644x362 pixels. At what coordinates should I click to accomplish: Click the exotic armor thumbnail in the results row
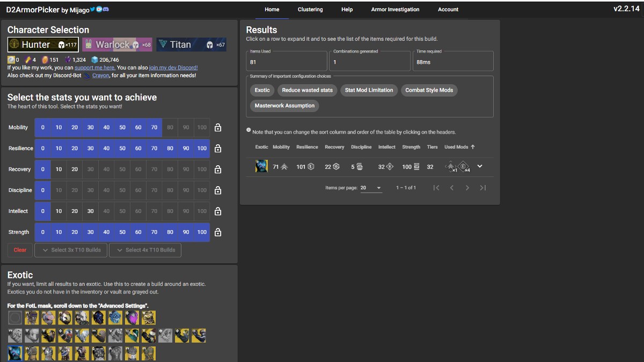[x=261, y=166]
